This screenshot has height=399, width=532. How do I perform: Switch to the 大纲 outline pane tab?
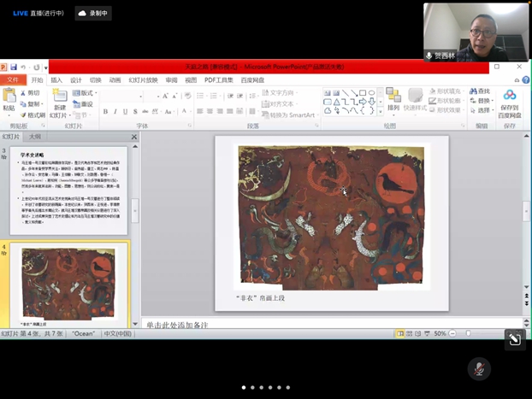tap(34, 137)
